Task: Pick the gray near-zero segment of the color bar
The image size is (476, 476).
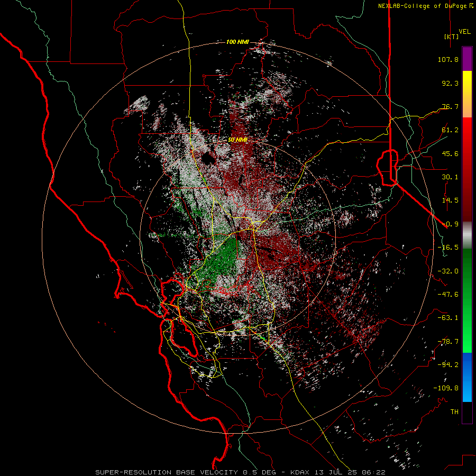Action: (x=467, y=235)
